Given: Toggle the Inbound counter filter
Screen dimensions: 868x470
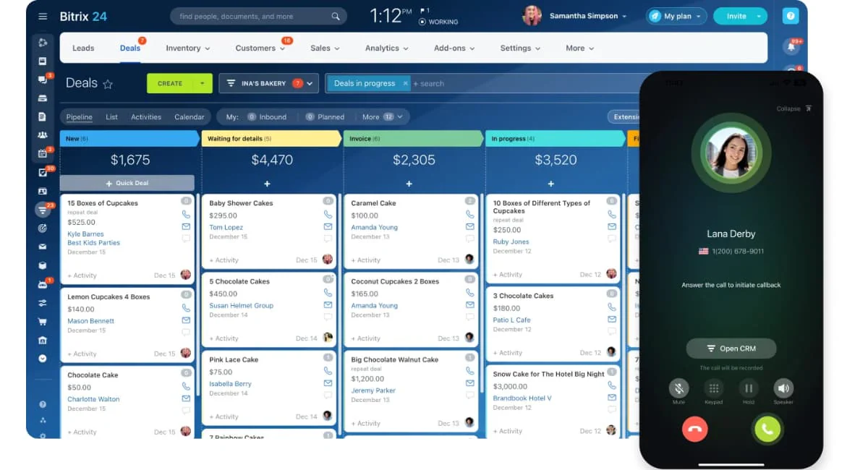Looking at the screenshot, I should (x=267, y=116).
